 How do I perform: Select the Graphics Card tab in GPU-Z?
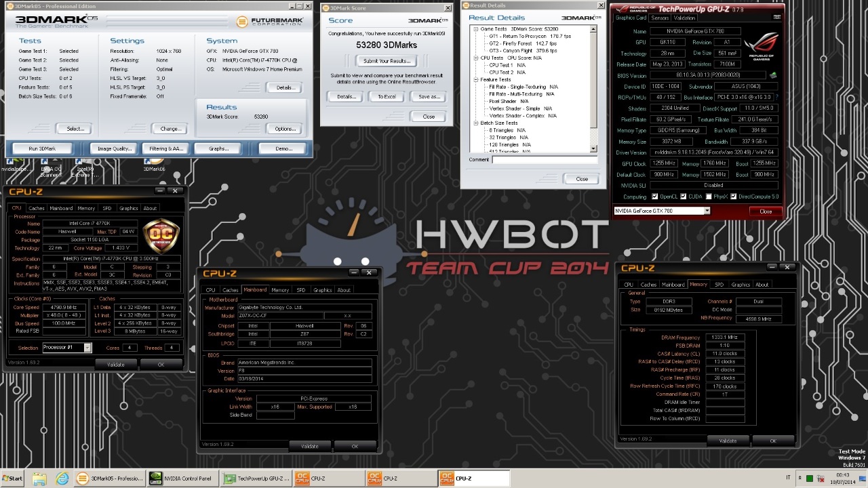tap(631, 18)
